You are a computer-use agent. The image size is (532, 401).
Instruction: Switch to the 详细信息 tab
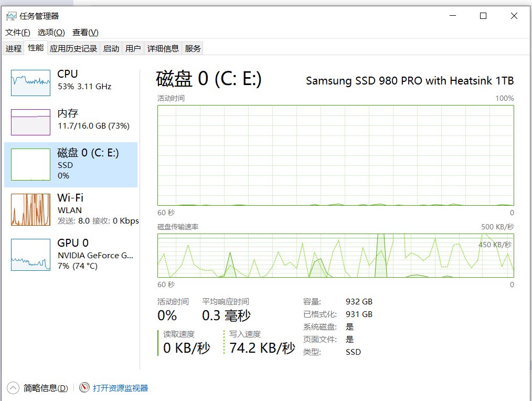[163, 48]
